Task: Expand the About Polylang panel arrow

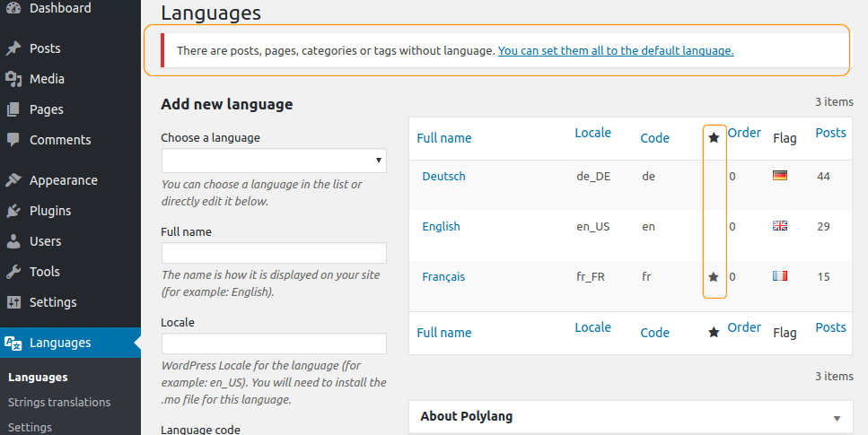Action: [x=837, y=418]
